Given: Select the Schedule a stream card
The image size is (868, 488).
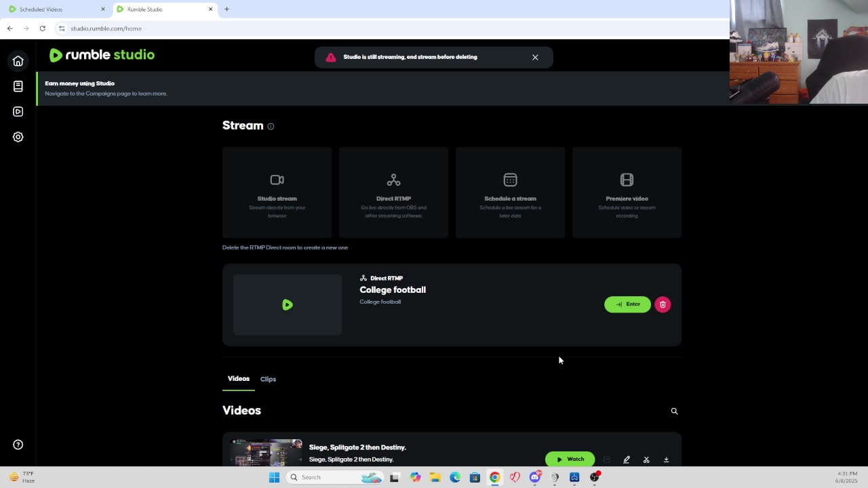Looking at the screenshot, I should pos(510,192).
